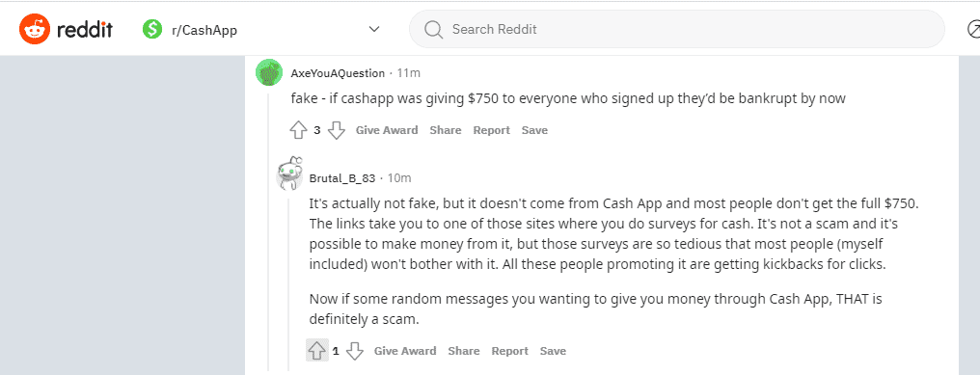
Task: Focus the Search Reddit field
Action: (x=677, y=29)
